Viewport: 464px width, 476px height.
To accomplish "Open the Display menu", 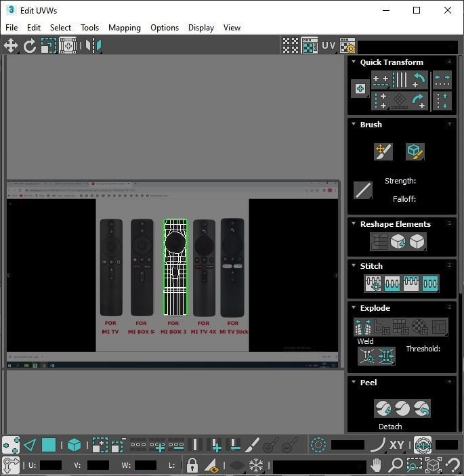I will (201, 28).
